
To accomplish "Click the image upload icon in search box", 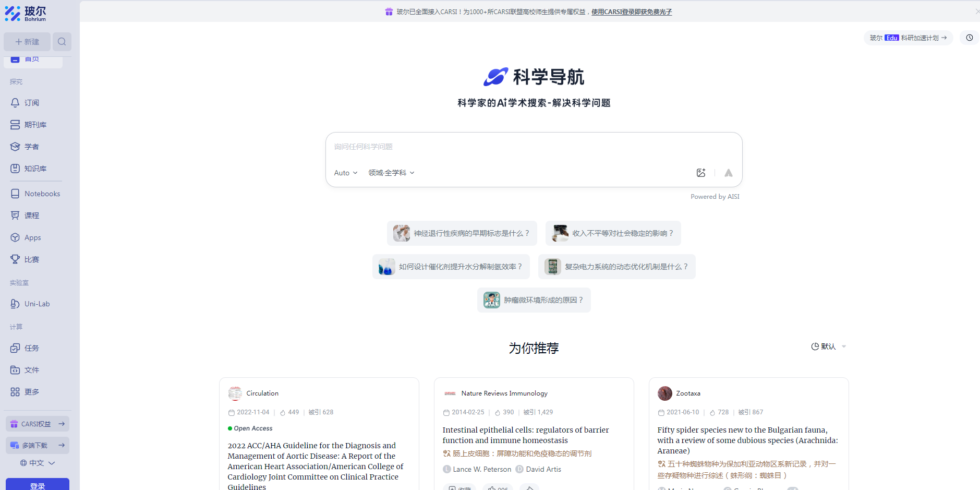I will pos(701,172).
